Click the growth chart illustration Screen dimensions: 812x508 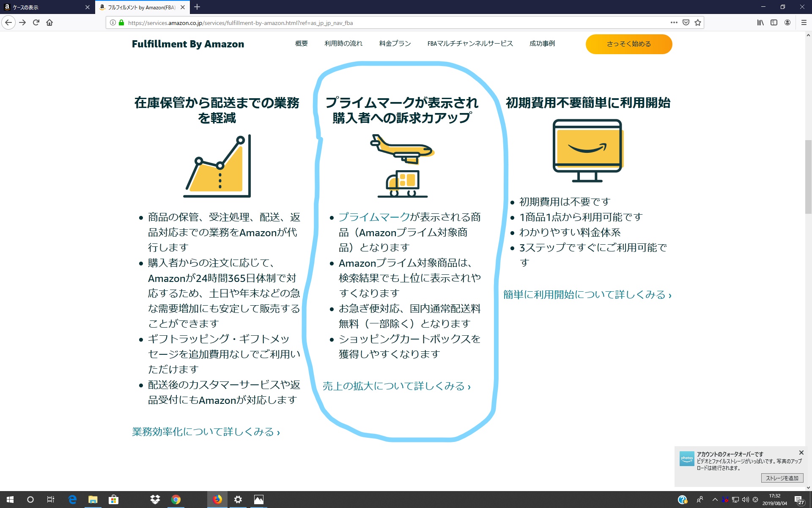(x=217, y=166)
